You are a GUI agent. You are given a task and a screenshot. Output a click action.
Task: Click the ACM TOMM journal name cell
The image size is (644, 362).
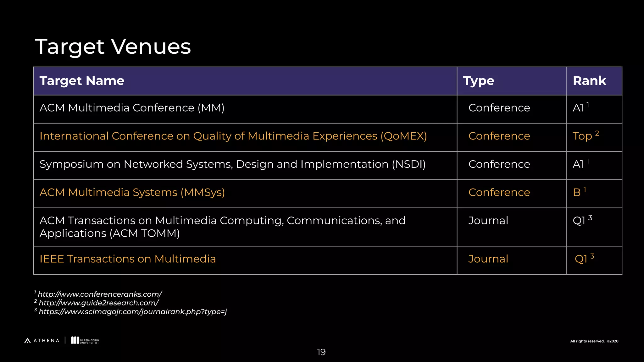click(222, 227)
